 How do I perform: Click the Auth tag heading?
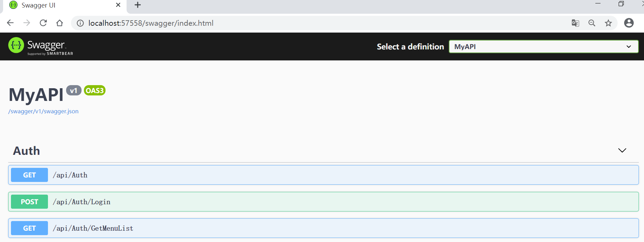click(x=27, y=151)
